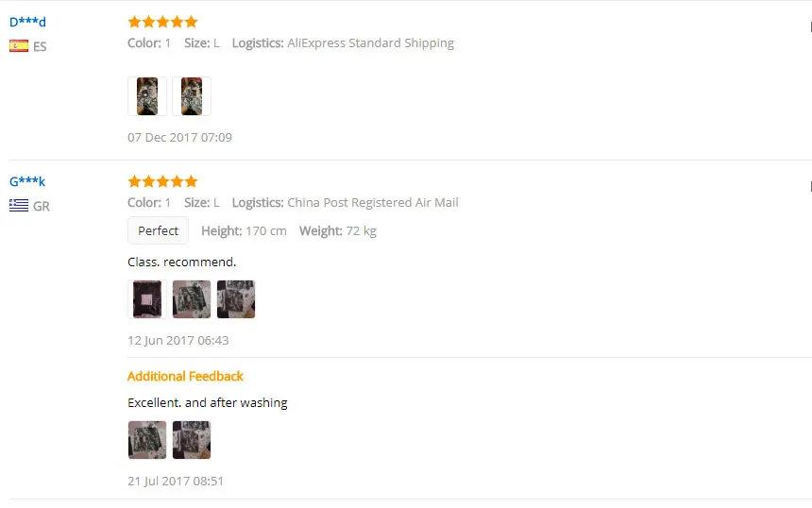
Task: Open G***k's second camo jacket photo
Action: [192, 299]
